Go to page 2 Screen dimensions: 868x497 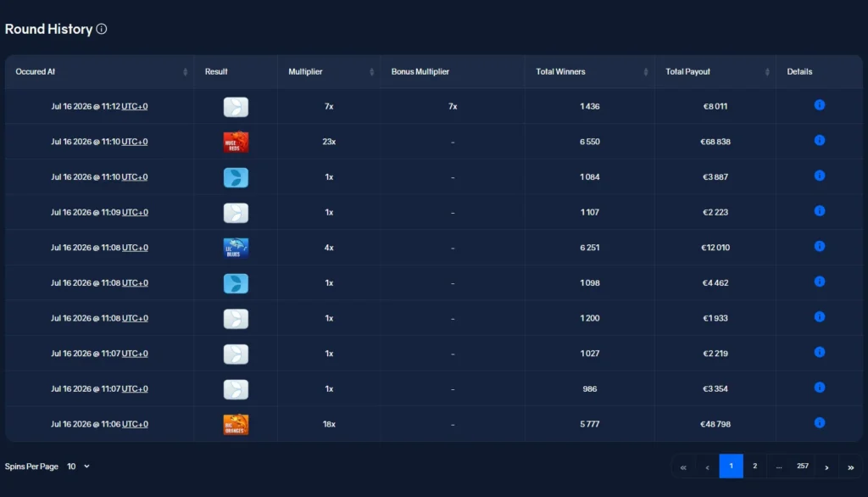pos(754,466)
